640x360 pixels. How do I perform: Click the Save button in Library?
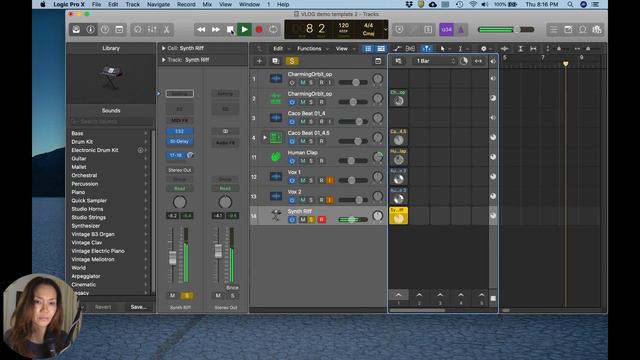pos(138,307)
